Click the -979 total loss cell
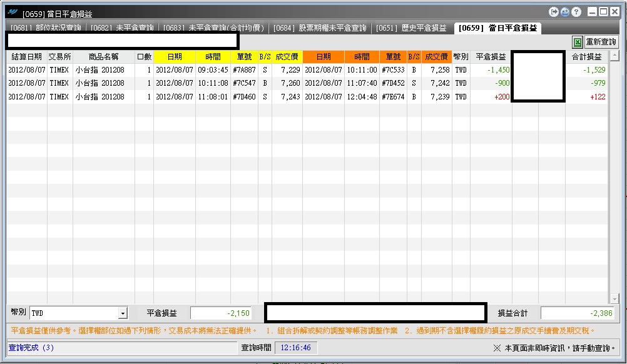 coord(586,83)
